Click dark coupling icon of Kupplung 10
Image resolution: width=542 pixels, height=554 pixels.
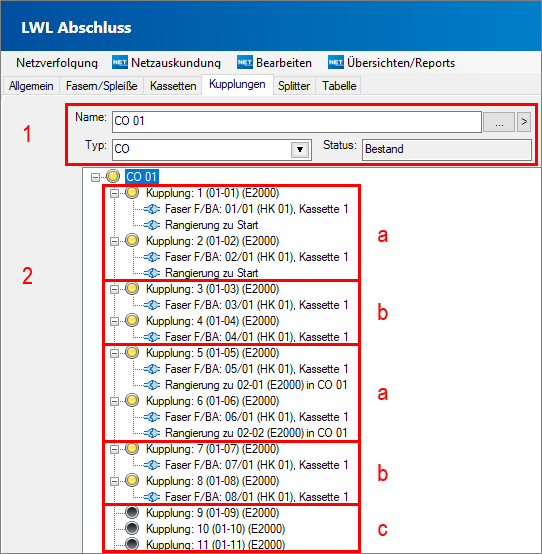132,528
